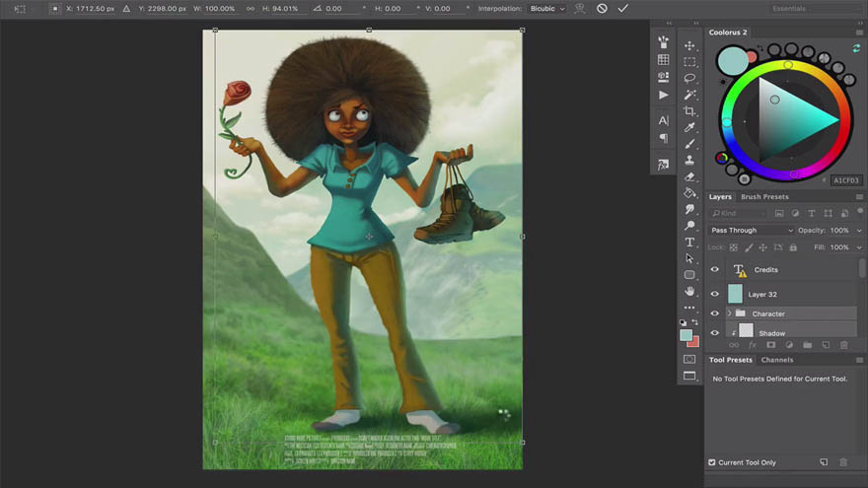The image size is (868, 488).
Task: Hide the Shadow layer
Action: click(715, 333)
